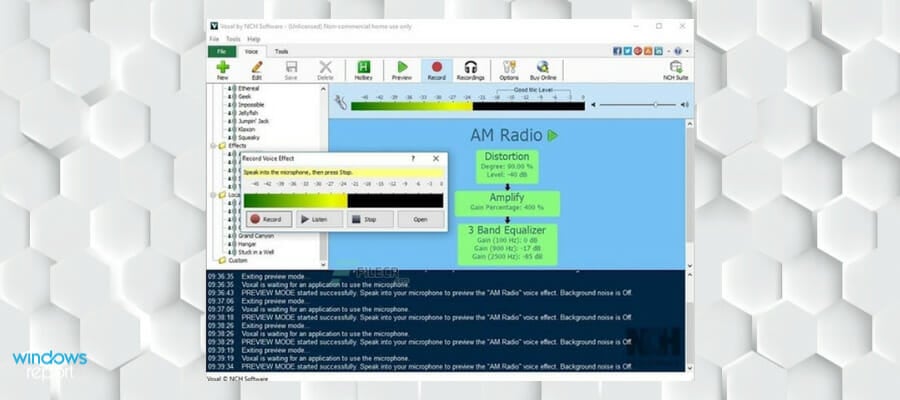Click Open in the recording dialog
900x400 pixels.
pyautogui.click(x=421, y=219)
